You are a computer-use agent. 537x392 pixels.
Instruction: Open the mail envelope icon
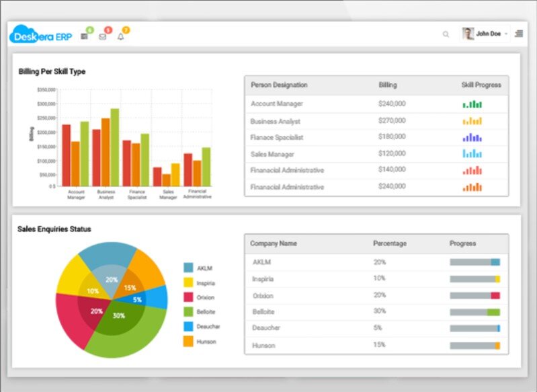coord(102,36)
